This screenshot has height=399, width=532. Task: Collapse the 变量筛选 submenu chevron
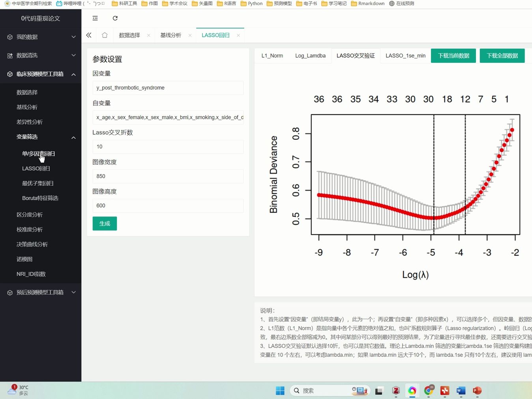(x=73, y=137)
